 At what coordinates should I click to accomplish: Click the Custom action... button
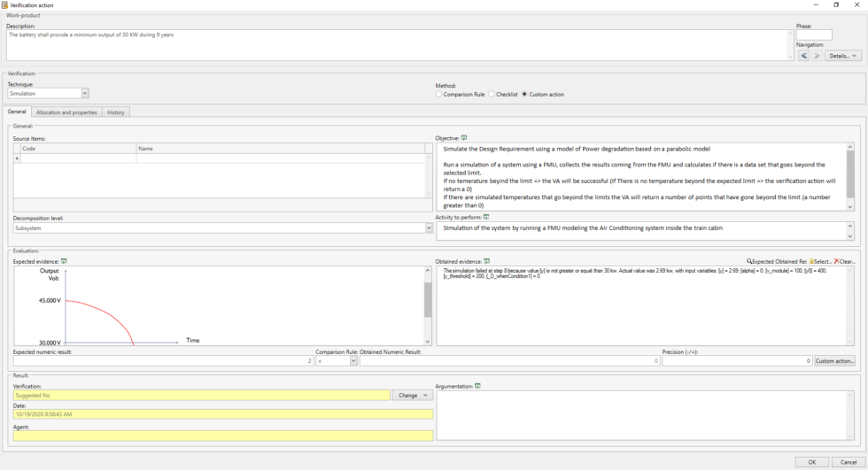[x=834, y=361]
